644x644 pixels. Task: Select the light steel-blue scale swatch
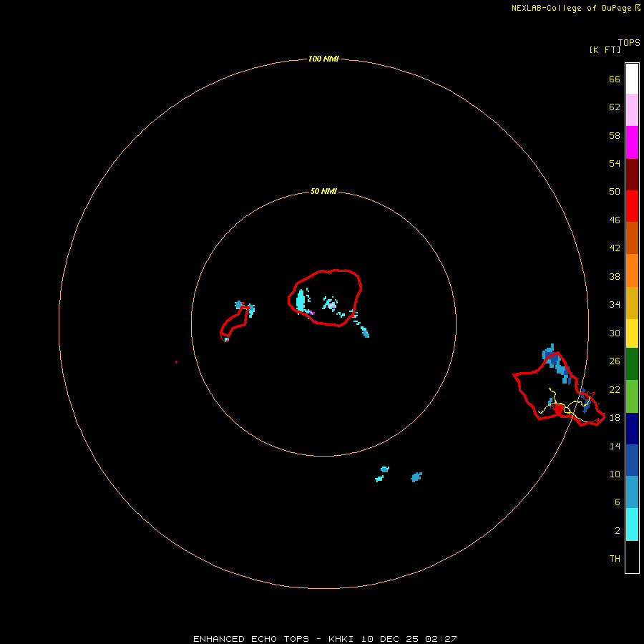[632, 492]
